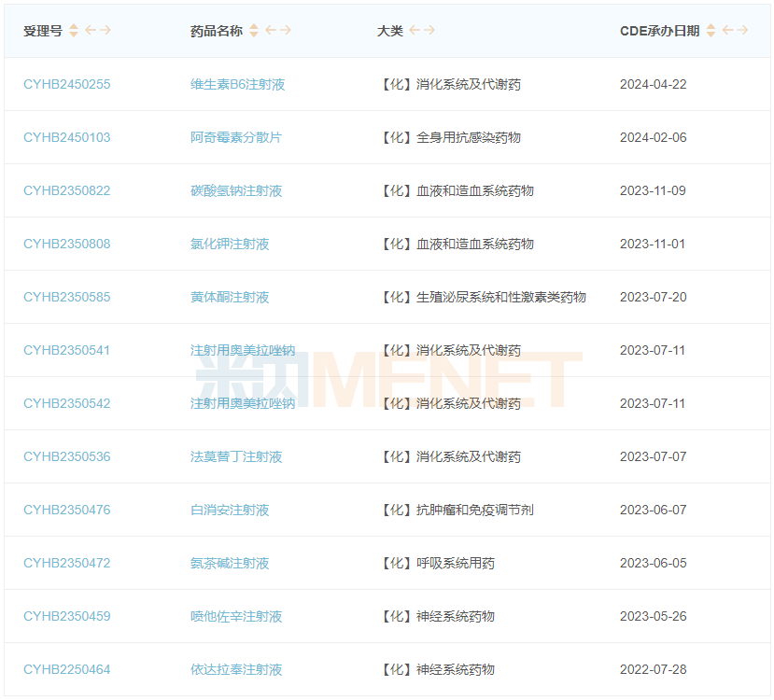
Task: Open acceptance number CYHB2350536
Action: [x=67, y=457]
